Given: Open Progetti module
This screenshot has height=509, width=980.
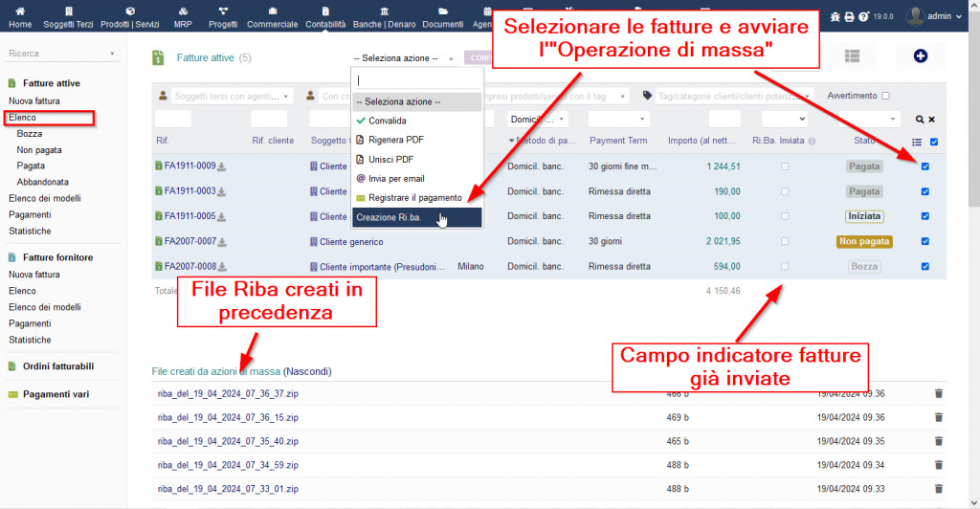Looking at the screenshot, I should coord(222,17).
